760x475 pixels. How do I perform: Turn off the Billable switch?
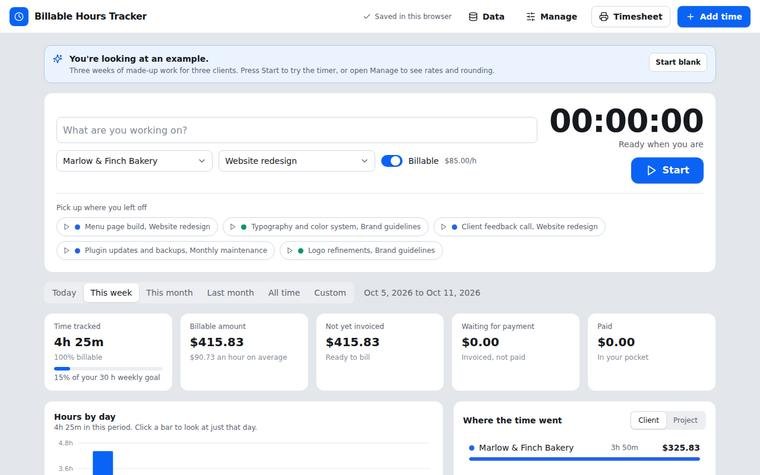coord(392,161)
